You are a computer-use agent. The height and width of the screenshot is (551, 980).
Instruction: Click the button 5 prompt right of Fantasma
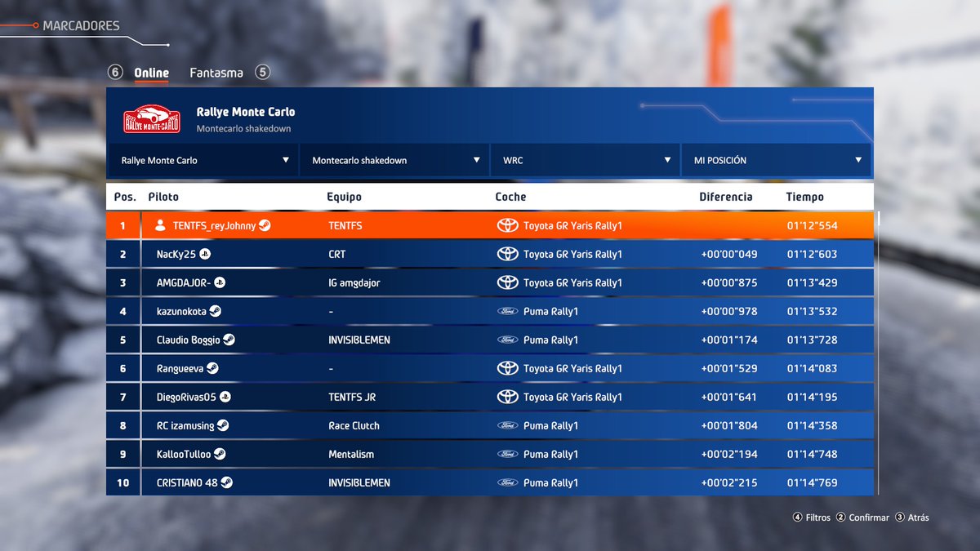pos(262,72)
